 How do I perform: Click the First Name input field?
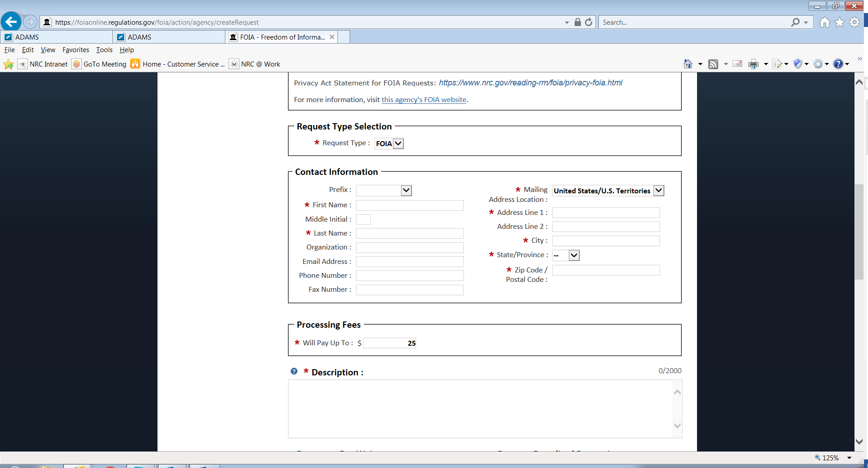click(x=409, y=205)
